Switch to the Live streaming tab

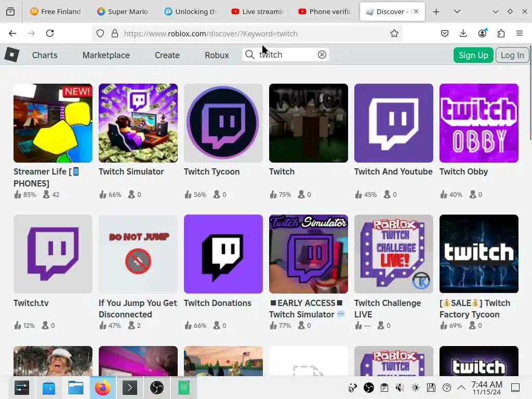tap(257, 11)
